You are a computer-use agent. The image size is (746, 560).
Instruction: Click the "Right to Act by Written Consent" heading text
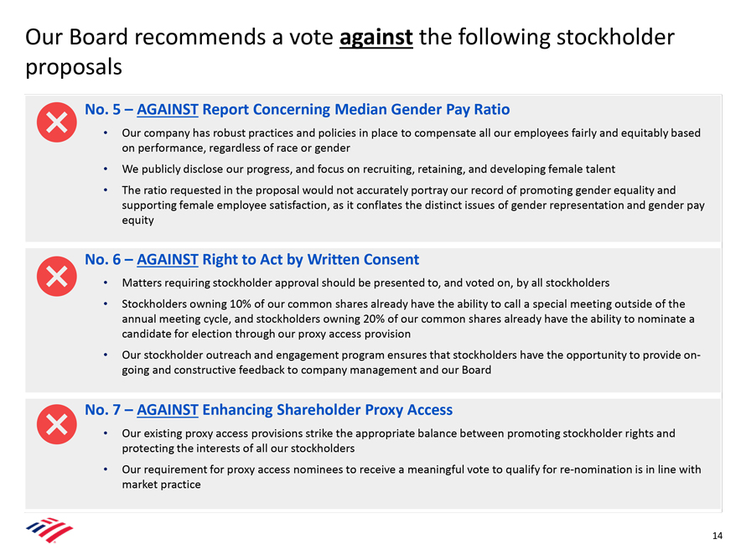(310, 259)
